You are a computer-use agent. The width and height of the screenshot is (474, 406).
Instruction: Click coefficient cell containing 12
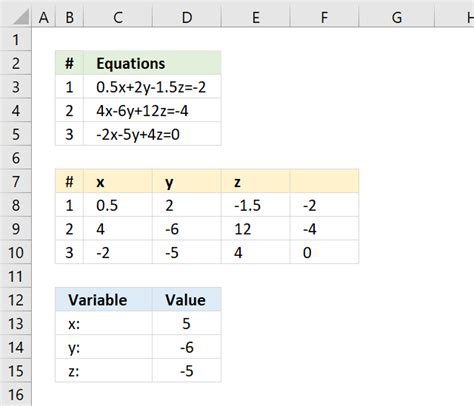pyautogui.click(x=256, y=229)
